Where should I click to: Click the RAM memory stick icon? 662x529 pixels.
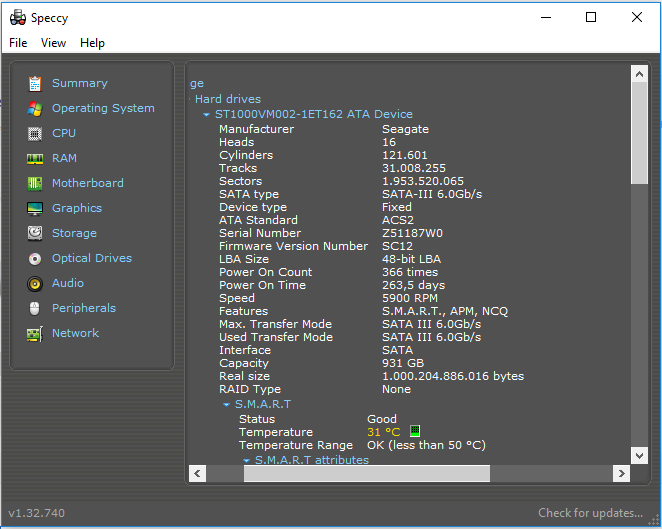(x=35, y=159)
